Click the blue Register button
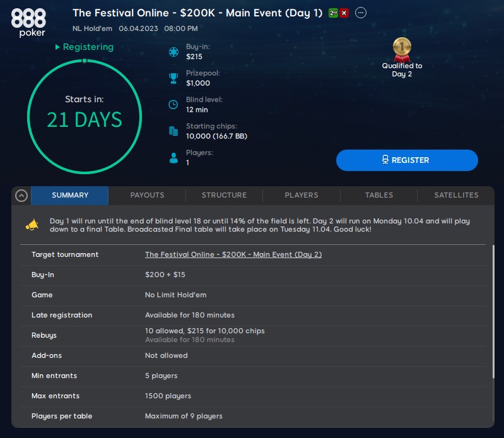 coord(407,160)
